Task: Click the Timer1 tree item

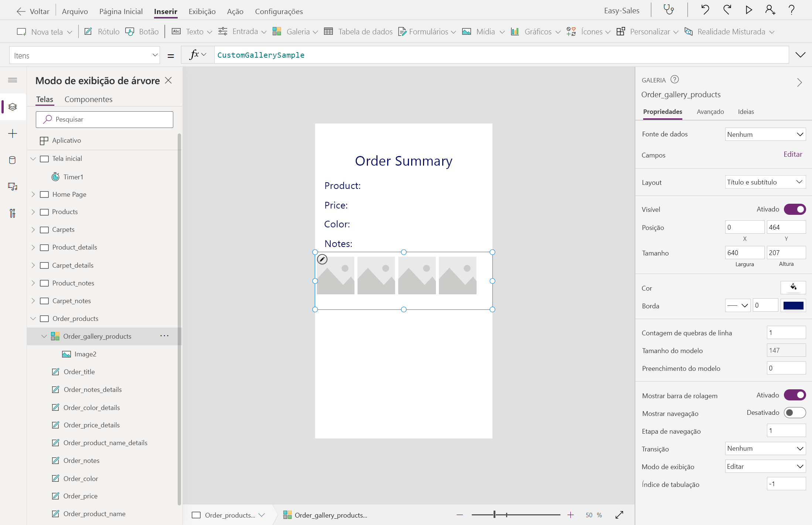Action: pos(73,177)
